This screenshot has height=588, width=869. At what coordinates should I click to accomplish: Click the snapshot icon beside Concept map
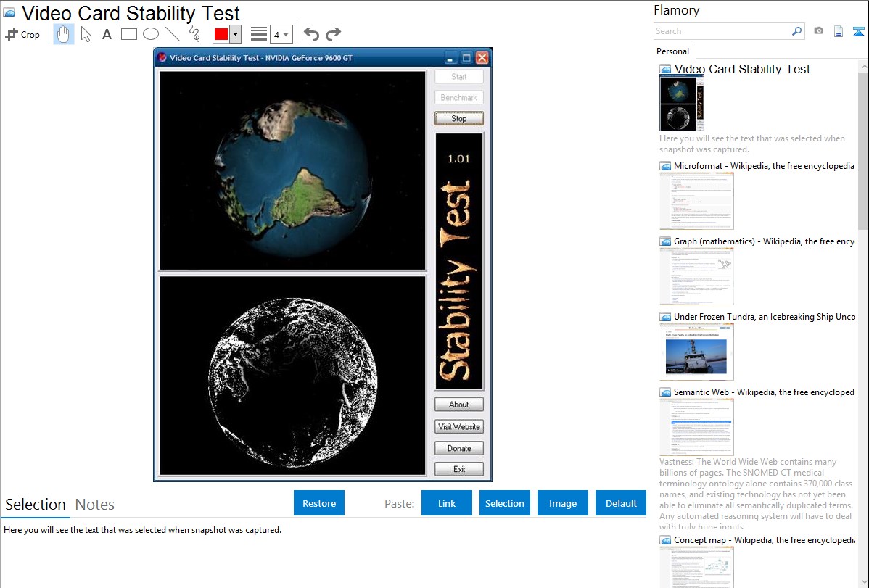click(x=665, y=540)
